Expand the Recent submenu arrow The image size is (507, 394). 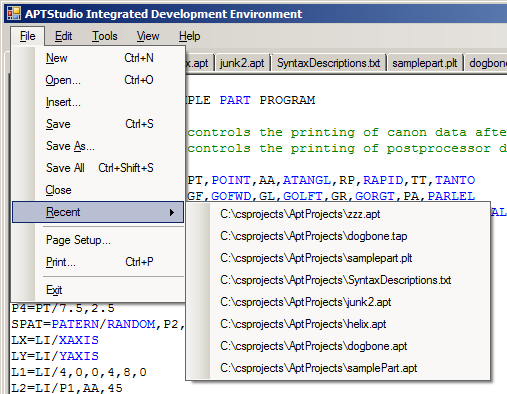point(172,212)
